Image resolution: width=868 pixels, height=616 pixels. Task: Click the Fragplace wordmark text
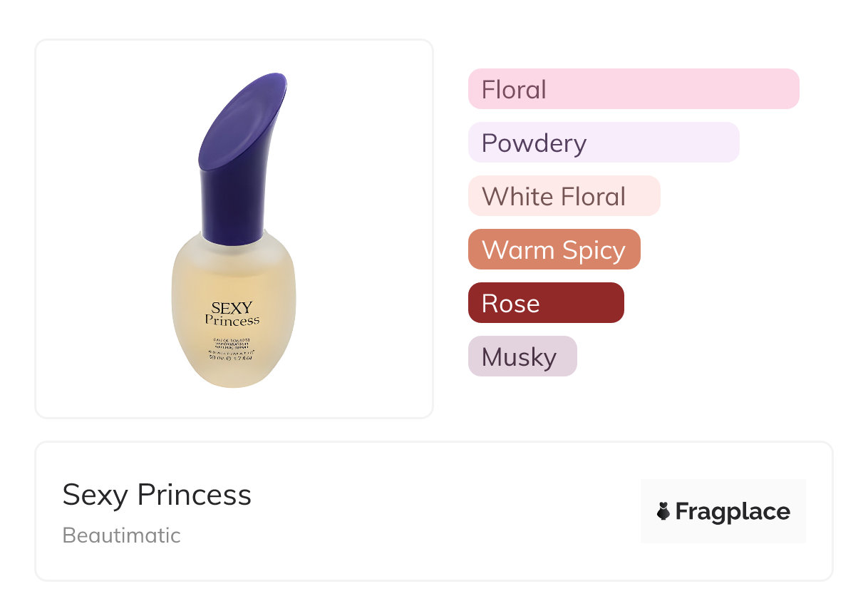coord(733,511)
